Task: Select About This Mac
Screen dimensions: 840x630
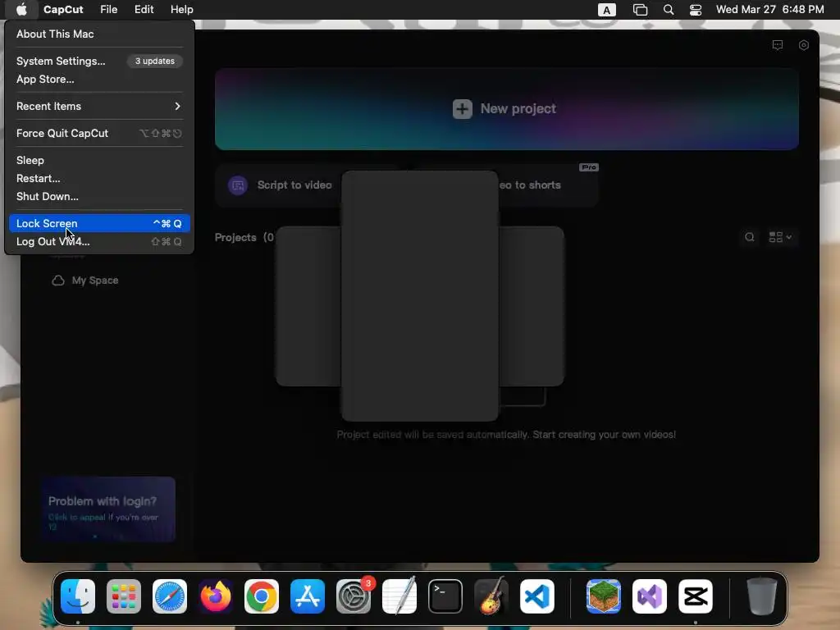Action: click(x=99, y=34)
